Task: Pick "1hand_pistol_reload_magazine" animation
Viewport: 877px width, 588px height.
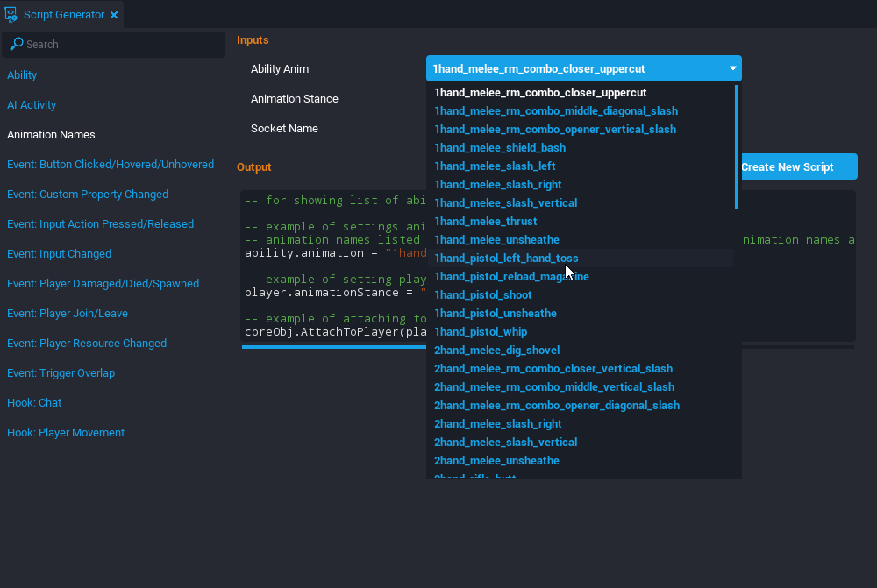Action: coord(512,276)
